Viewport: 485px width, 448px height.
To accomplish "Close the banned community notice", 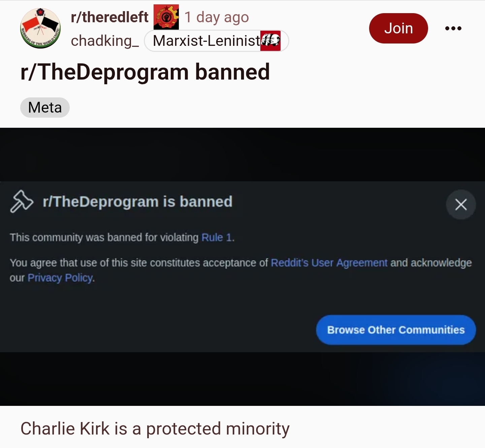I will (x=461, y=204).
